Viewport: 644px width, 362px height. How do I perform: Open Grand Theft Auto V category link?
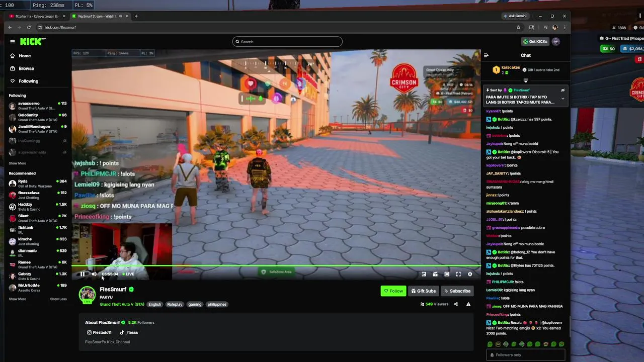(x=122, y=304)
